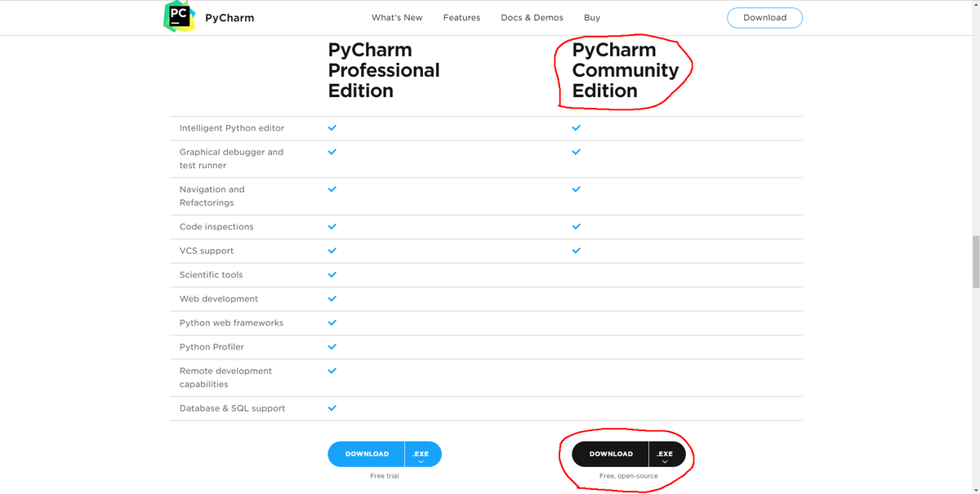Go to Docs & Demos page
The image size is (980, 494).
pos(532,17)
